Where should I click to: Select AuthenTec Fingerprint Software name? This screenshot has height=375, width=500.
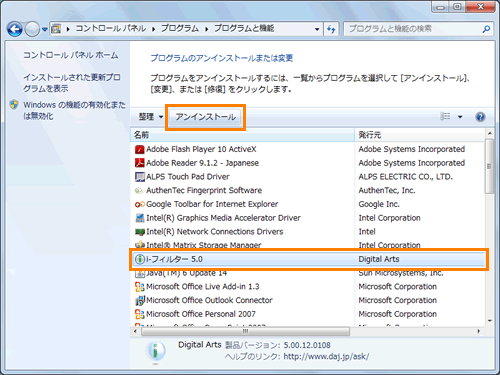[x=204, y=190]
